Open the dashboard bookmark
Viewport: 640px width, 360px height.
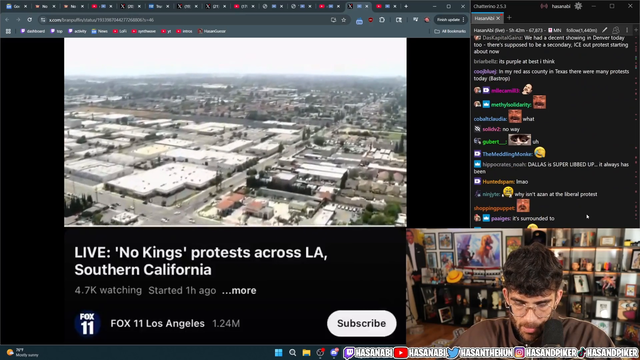pos(33,31)
